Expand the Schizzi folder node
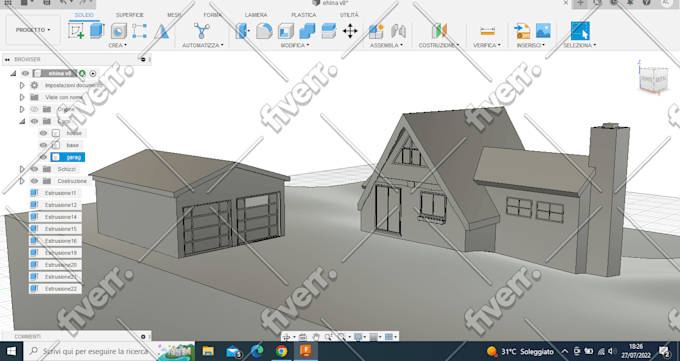Viewport: 680px width, 361px height. (22, 169)
